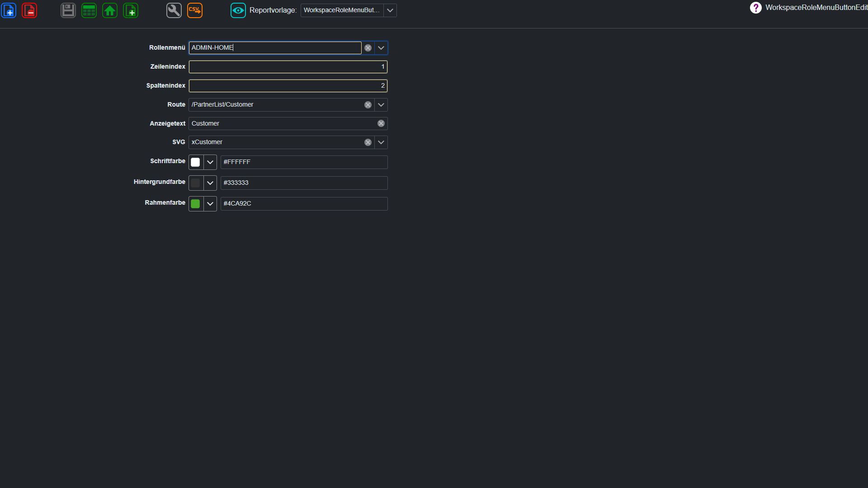Click the green Rahmenfarbe color swatch
The height and width of the screenshot is (488, 868).
click(x=195, y=204)
